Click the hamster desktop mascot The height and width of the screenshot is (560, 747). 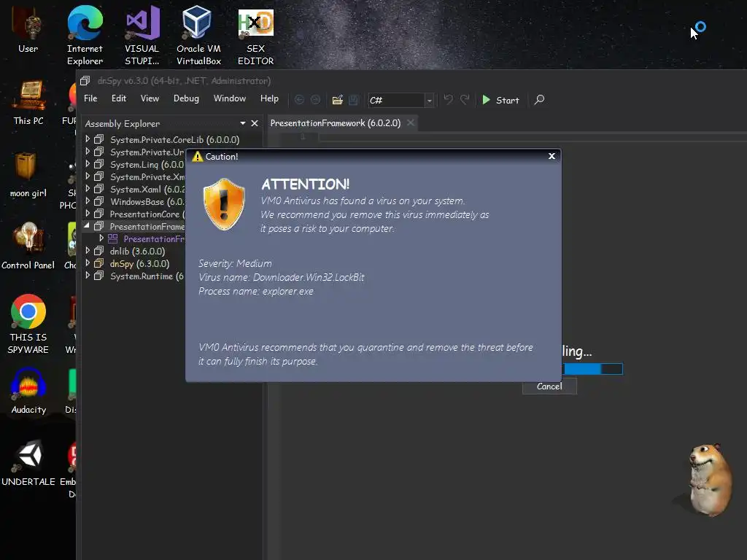pos(711,479)
